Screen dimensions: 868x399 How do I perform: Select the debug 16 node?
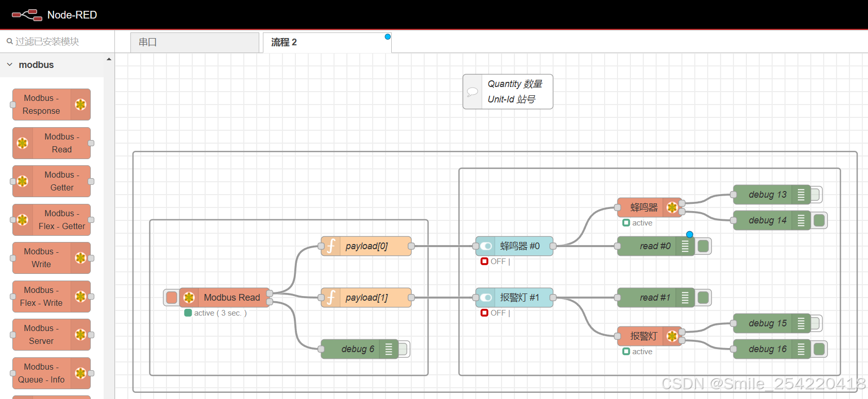click(772, 349)
